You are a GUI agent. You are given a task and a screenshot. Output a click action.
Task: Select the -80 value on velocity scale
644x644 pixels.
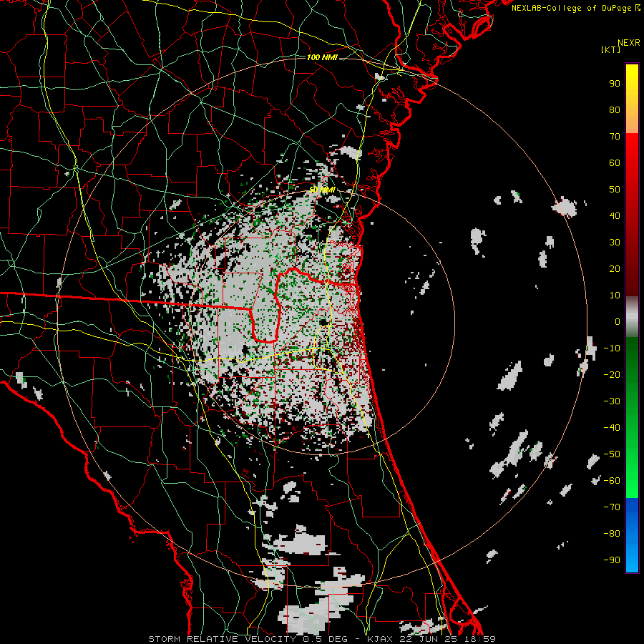[x=612, y=534]
